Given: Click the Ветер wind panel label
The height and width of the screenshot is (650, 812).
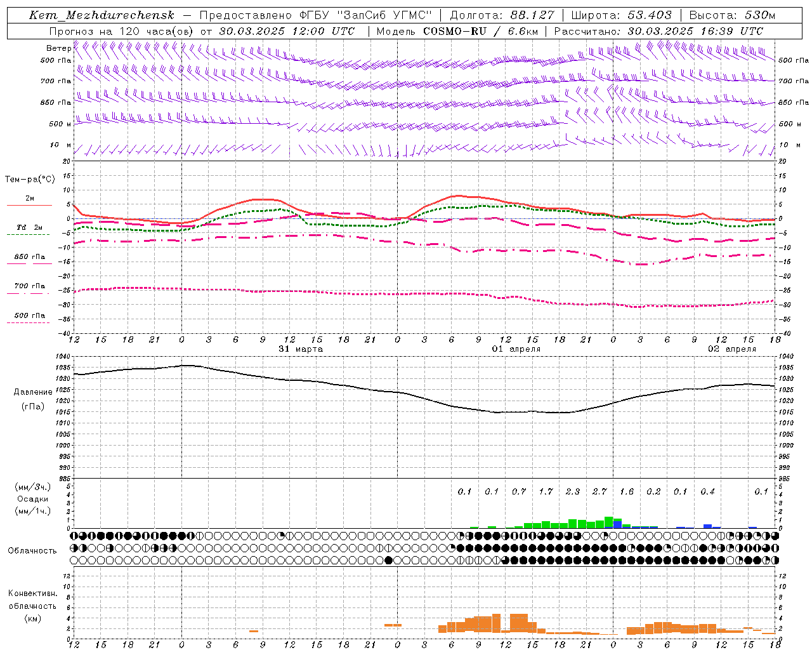Looking at the screenshot, I should [58, 48].
